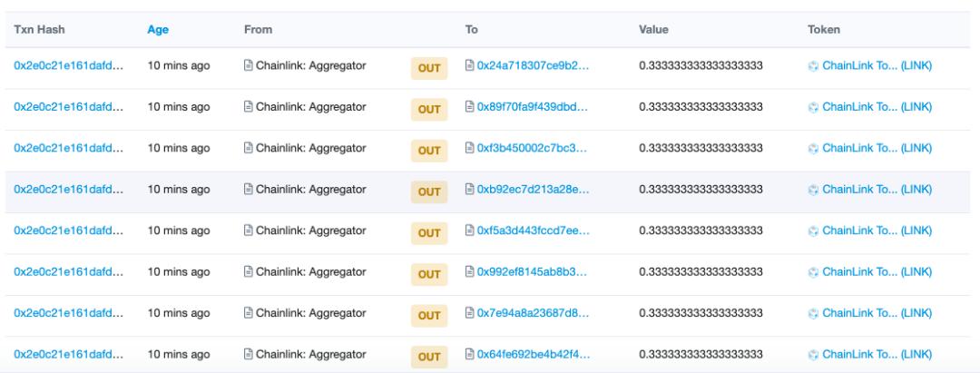980x373 pixels.
Task: Click the contract icon before address 0x89f70fa9f439dbd
Action: point(469,106)
